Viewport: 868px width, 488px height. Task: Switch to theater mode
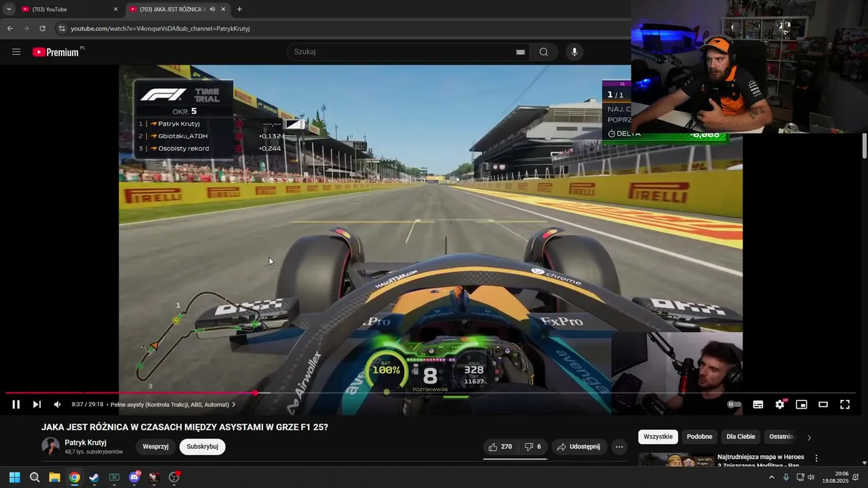[823, 405]
